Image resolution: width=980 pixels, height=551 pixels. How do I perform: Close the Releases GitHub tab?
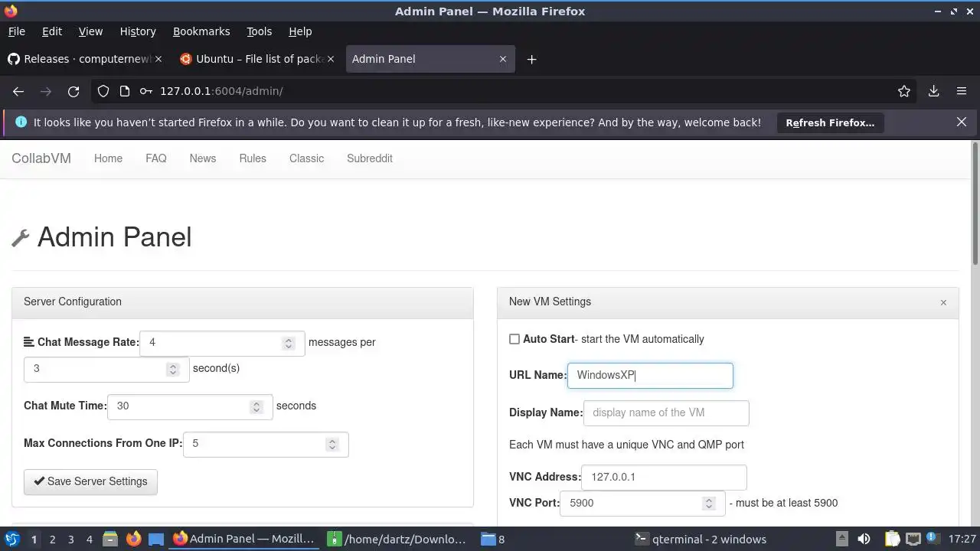[x=158, y=59]
